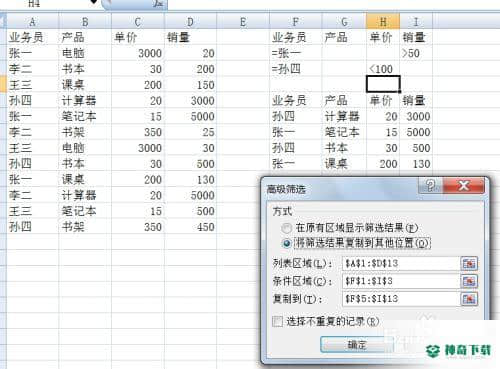This screenshot has height=369, width=500.
Task: Click range selector icon for 条件区域
Action: pyautogui.click(x=469, y=281)
